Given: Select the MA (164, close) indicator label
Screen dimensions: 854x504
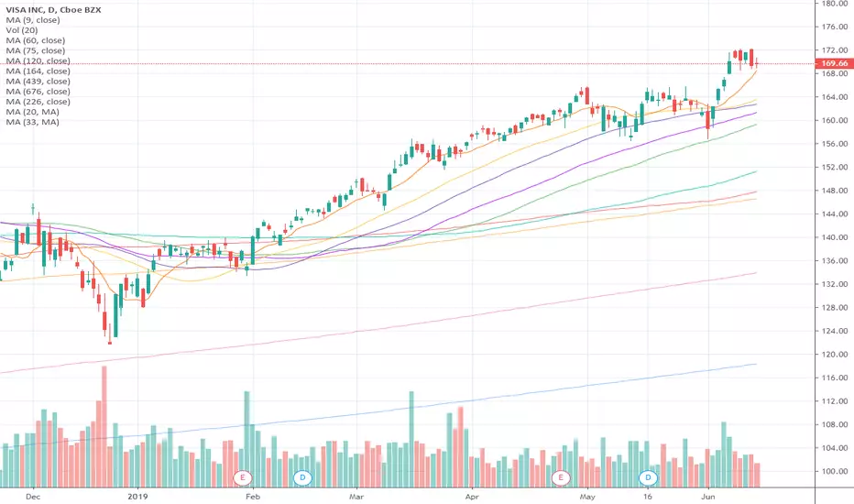Looking at the screenshot, I should point(38,71).
